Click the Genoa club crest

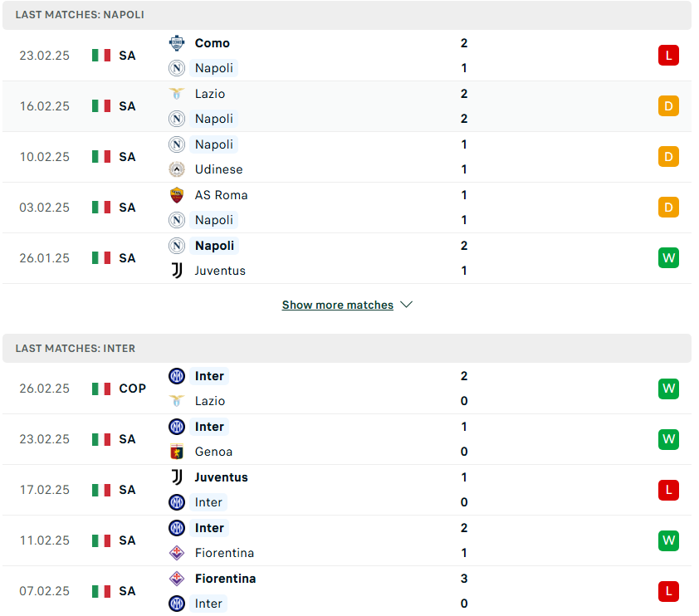click(x=177, y=452)
